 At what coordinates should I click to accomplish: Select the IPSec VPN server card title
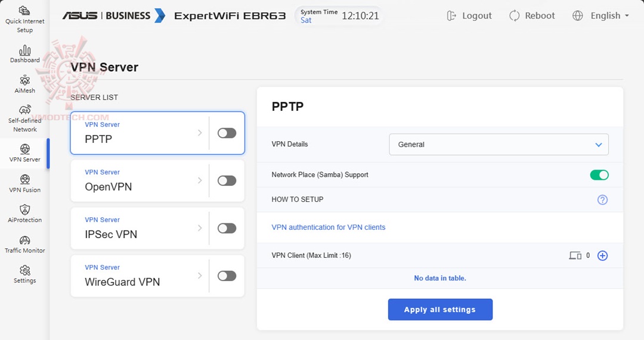pos(111,234)
